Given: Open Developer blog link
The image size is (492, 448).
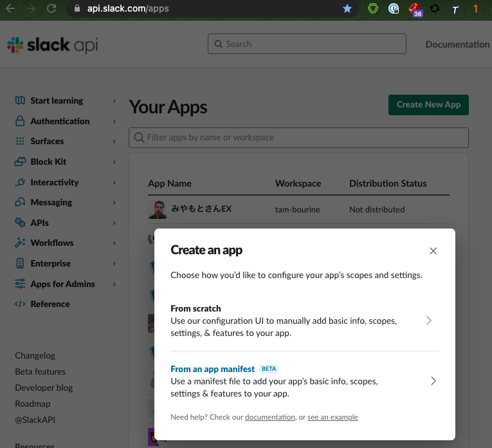Looking at the screenshot, I should pyautogui.click(x=44, y=387).
